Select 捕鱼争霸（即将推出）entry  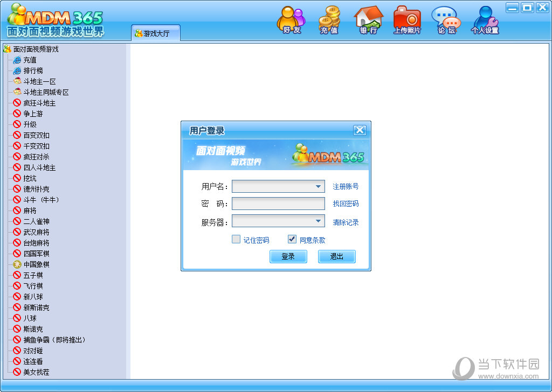tap(54, 340)
